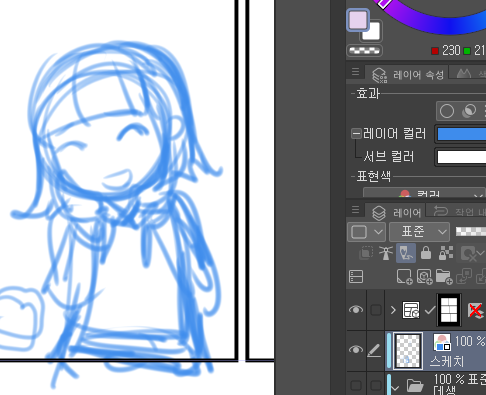Change layer panel view list icon
The height and width of the screenshot is (395, 486).
click(356, 276)
